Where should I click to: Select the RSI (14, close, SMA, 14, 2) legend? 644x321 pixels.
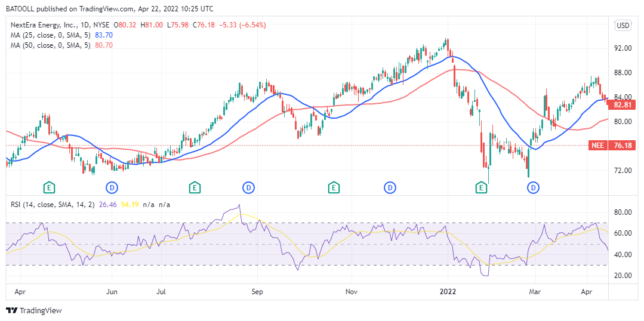[53, 205]
